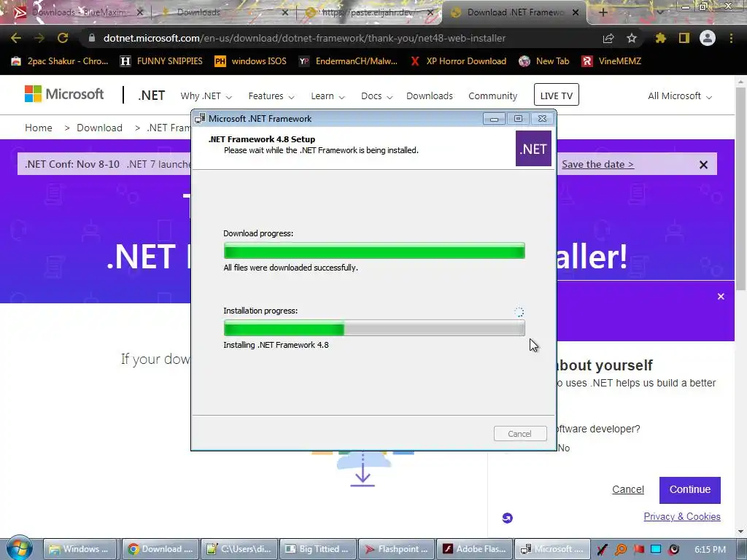Click Save the date link
This screenshot has width=747, height=560.
[597, 164]
